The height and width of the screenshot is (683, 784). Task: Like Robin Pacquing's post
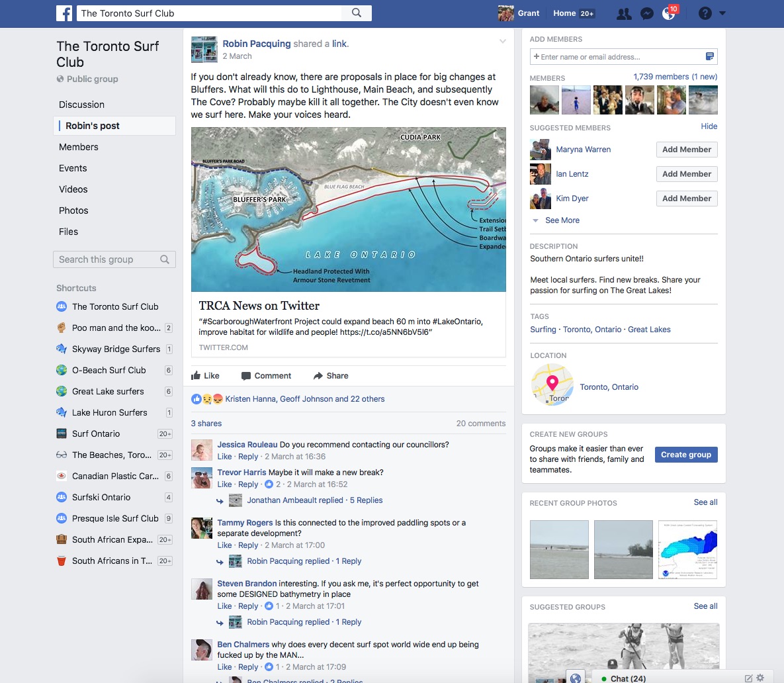(x=205, y=376)
